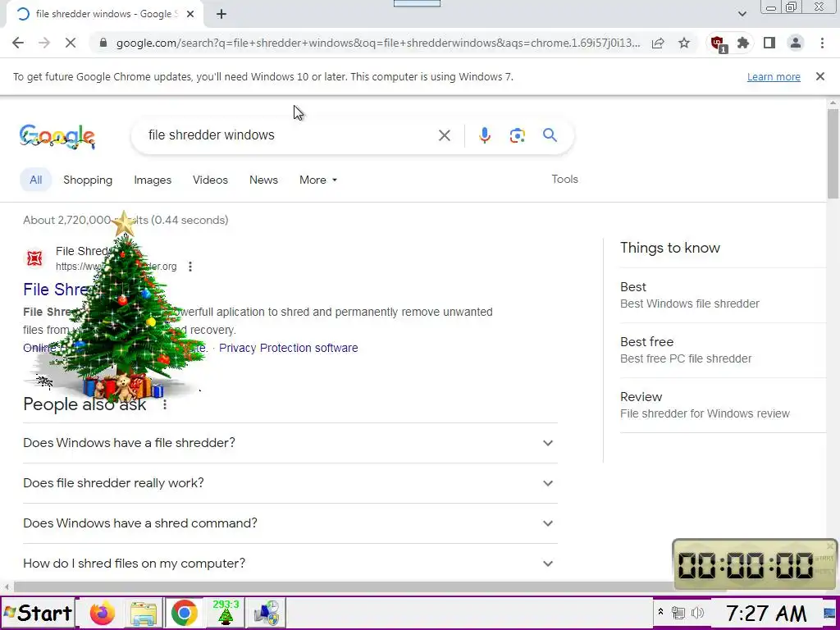Image resolution: width=840 pixels, height=630 pixels.
Task: Click the lock site info icon
Action: pos(103,43)
